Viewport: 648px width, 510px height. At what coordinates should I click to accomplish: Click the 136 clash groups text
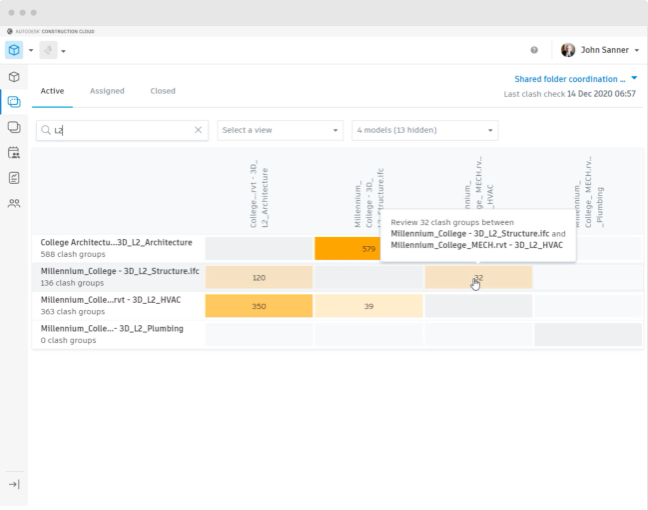[72, 283]
